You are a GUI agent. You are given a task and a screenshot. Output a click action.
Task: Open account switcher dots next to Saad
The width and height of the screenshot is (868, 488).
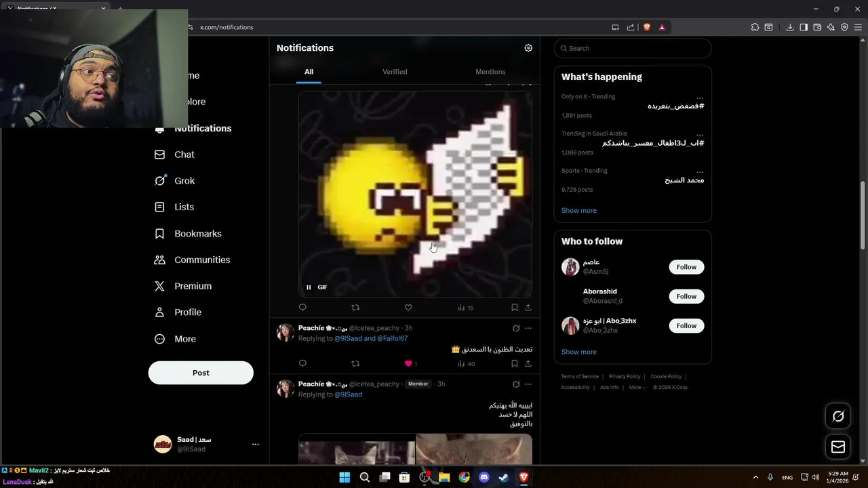pyautogui.click(x=256, y=445)
